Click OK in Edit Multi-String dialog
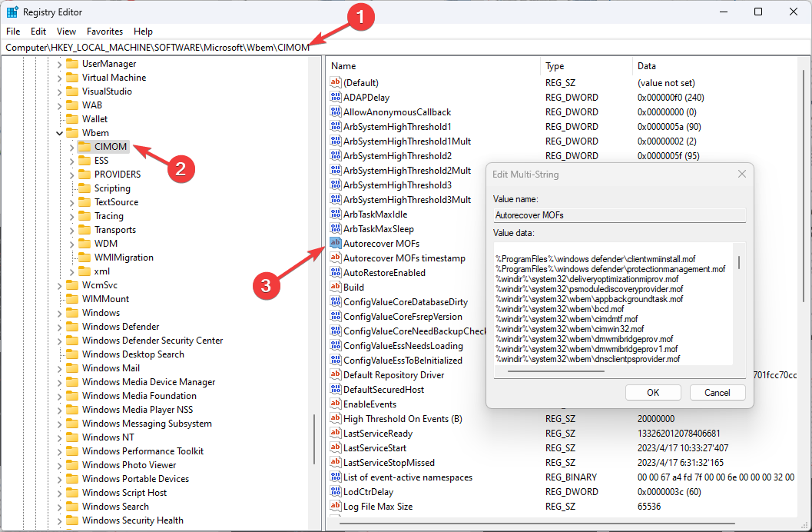812x532 pixels. point(653,393)
